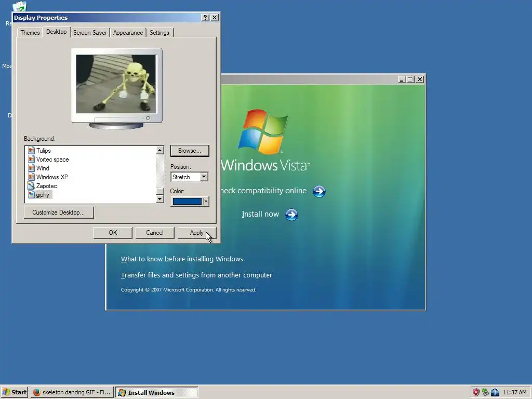Image resolution: width=532 pixels, height=399 pixels.
Task: Click check compatibility online link
Action: [263, 191]
